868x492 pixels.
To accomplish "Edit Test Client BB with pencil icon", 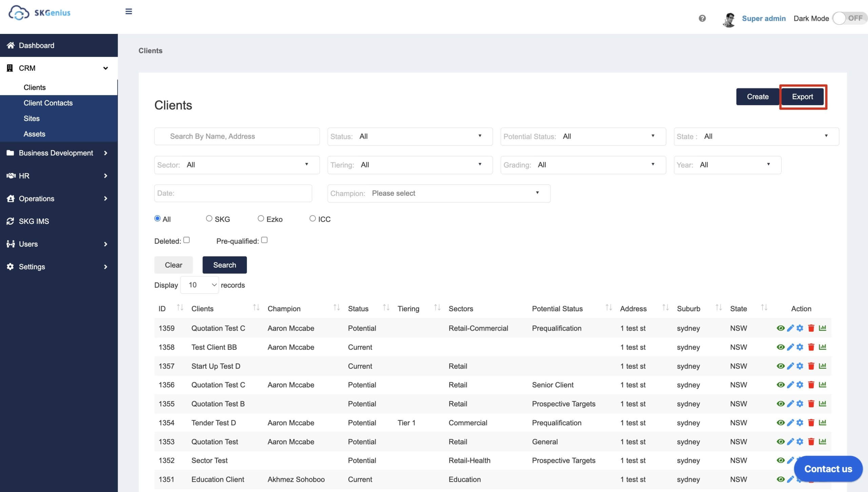I will point(790,347).
